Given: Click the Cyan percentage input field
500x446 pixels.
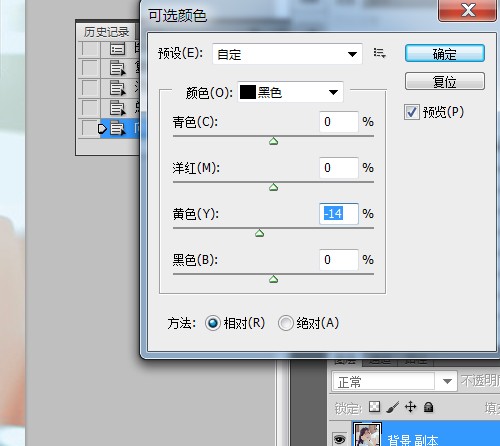Looking at the screenshot, I should (x=339, y=122).
